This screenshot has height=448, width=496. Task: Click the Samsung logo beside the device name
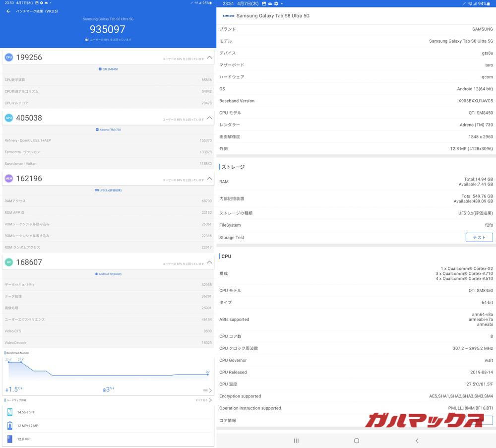coord(228,15)
